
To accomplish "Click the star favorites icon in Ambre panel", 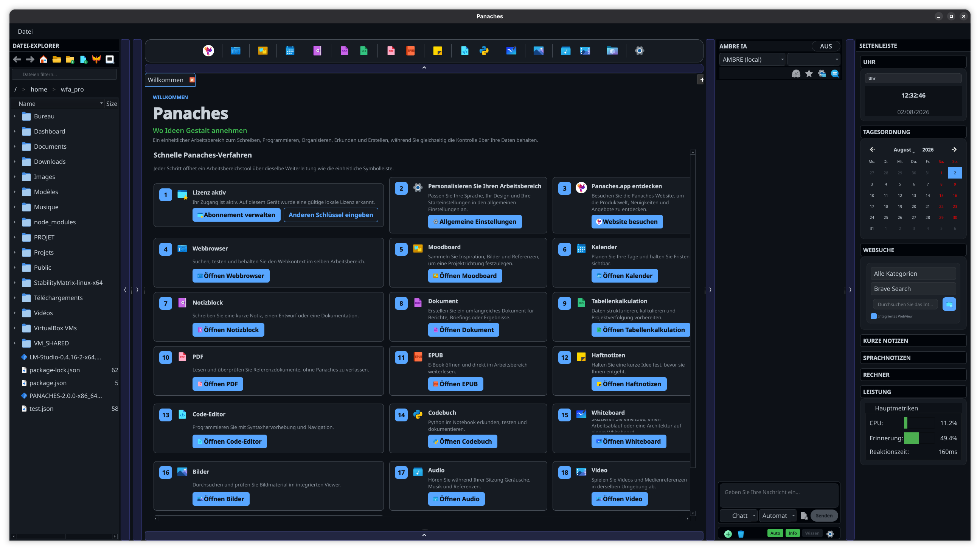I will [809, 74].
